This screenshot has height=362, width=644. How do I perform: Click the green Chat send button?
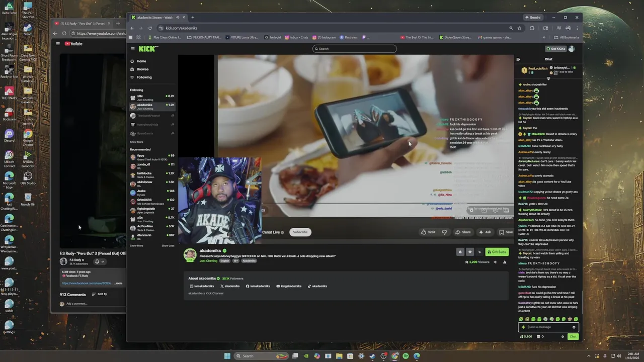[x=573, y=336]
